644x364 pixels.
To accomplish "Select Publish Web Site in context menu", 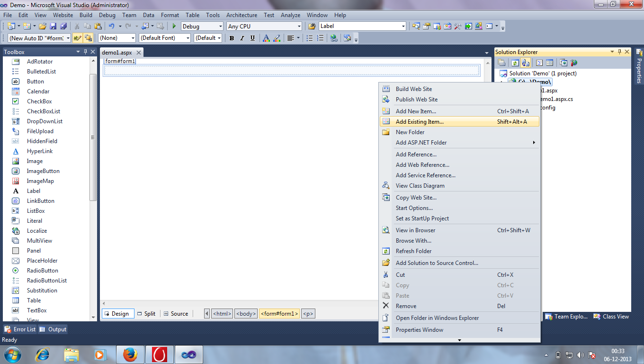I will [x=459, y=100].
